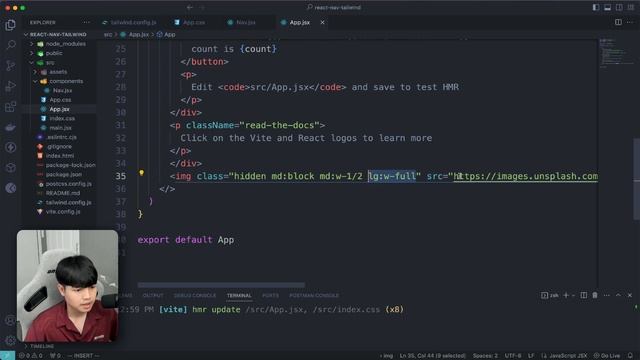This screenshot has height=360, width=640.
Task: Select the Postman Console panel tab
Action: pyautogui.click(x=314, y=295)
